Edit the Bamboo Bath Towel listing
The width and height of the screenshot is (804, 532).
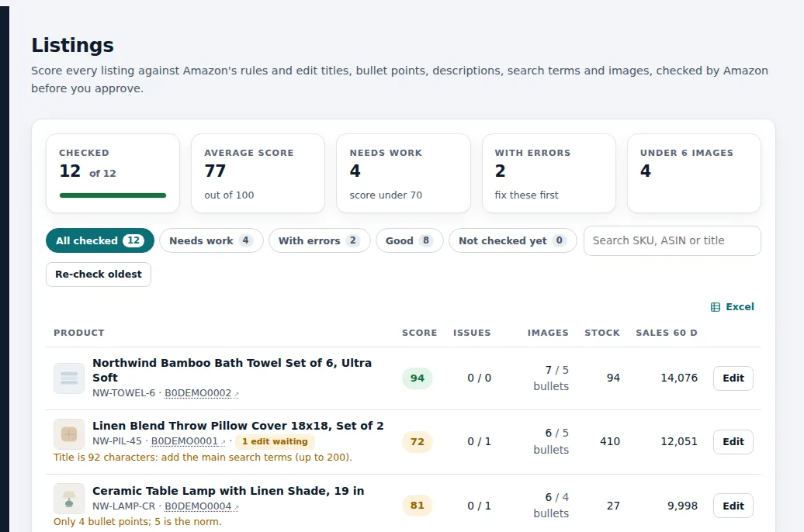tap(733, 378)
